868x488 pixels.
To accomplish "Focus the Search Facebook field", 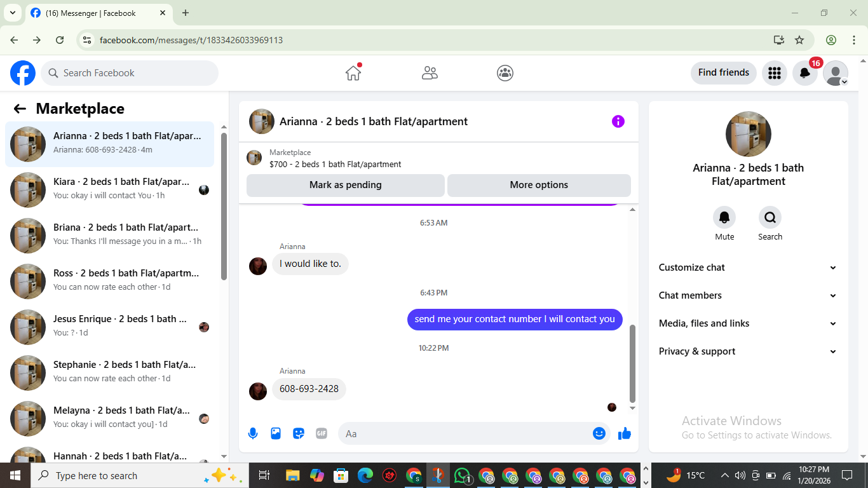I will click(130, 73).
